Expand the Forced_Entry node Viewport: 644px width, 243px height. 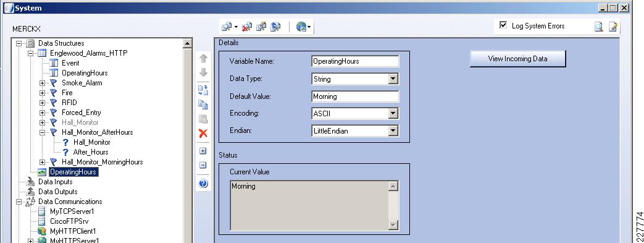coord(42,113)
